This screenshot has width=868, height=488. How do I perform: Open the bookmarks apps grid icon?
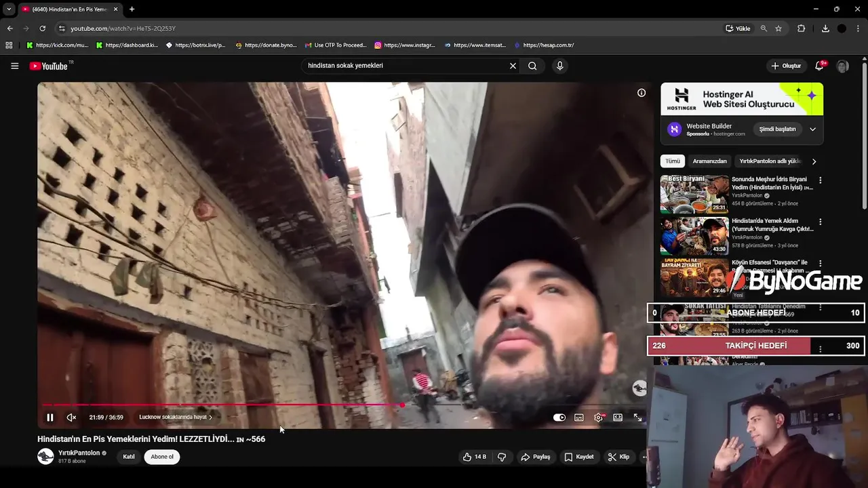pyautogui.click(x=9, y=45)
